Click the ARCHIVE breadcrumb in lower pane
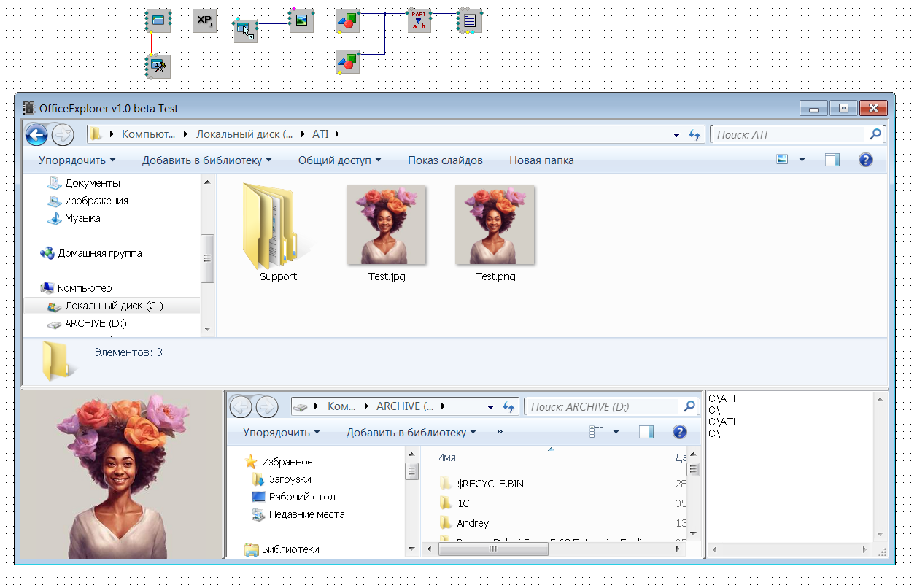The width and height of the screenshot is (917, 588). click(405, 406)
